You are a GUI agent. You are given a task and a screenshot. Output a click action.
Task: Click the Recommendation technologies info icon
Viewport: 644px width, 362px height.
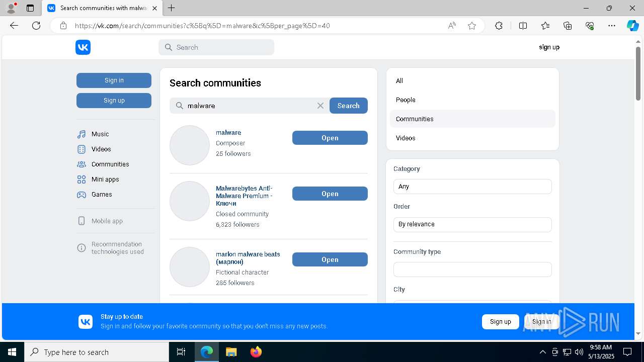82,248
